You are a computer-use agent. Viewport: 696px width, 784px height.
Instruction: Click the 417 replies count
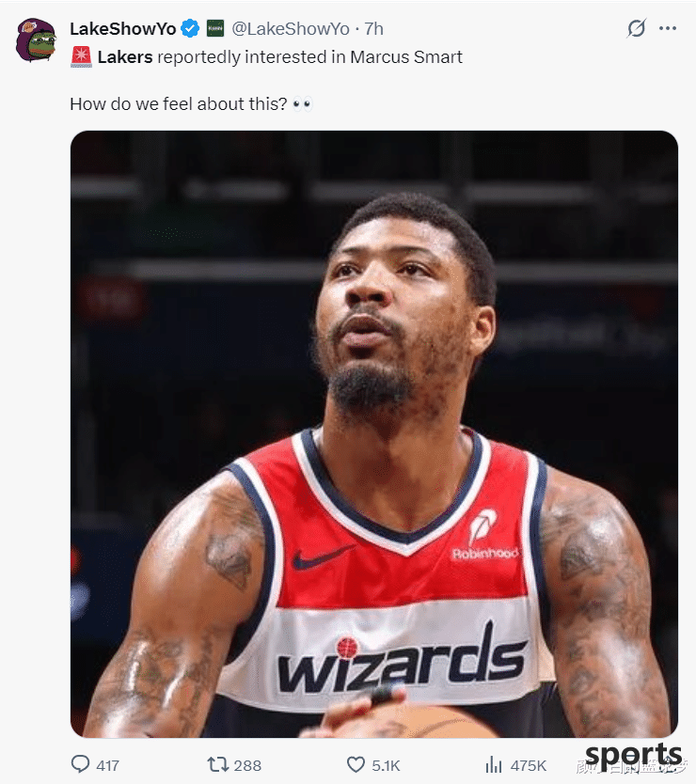(x=107, y=765)
